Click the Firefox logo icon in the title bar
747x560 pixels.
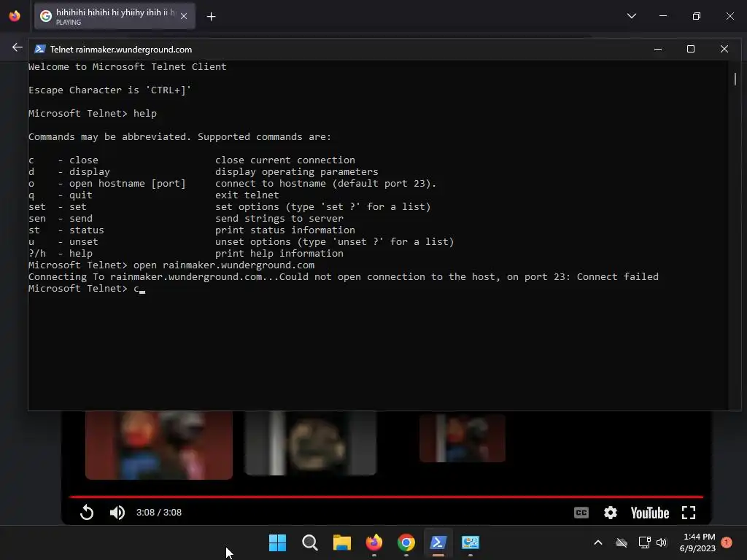[x=15, y=16]
